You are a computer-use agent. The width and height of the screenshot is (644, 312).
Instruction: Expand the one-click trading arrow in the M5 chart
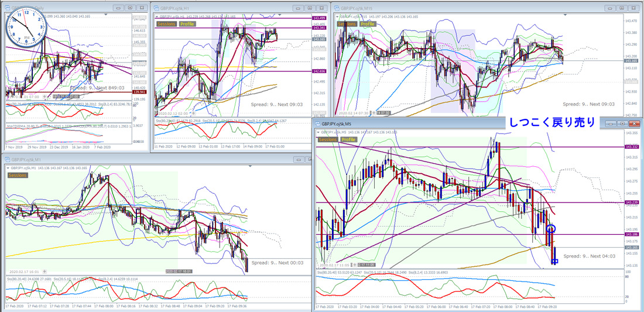[318, 132]
